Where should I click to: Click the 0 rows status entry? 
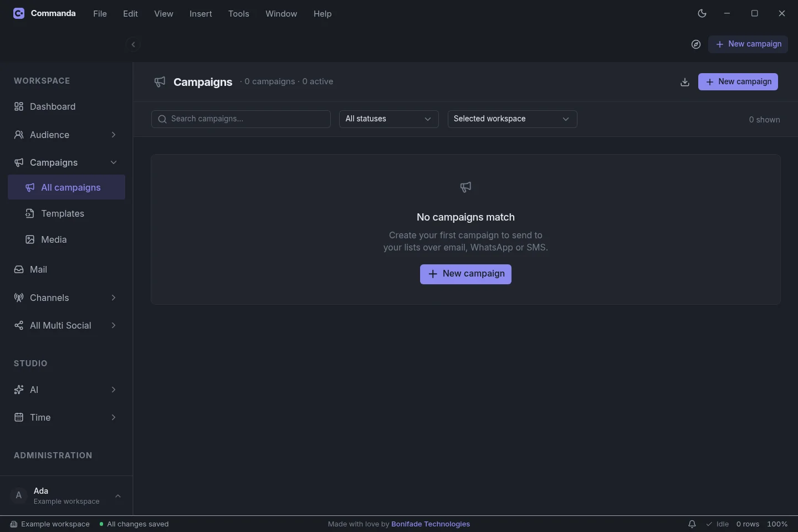[748, 524]
